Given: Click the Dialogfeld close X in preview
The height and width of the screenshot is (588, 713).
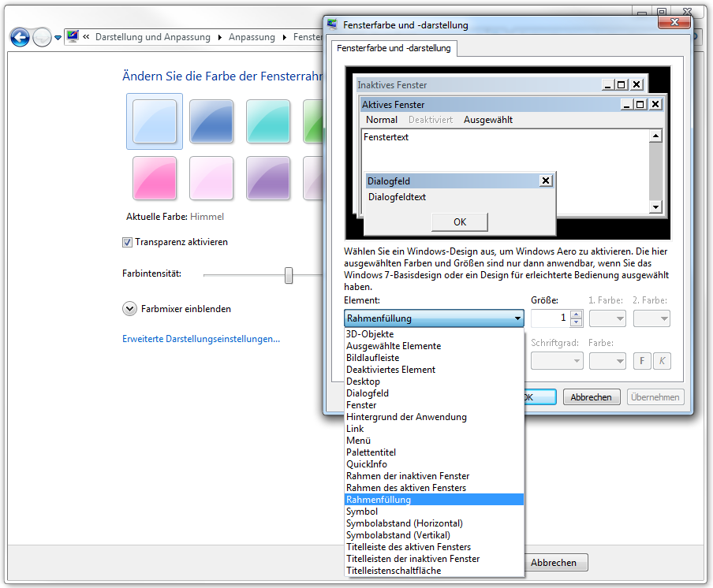Looking at the screenshot, I should (546, 180).
